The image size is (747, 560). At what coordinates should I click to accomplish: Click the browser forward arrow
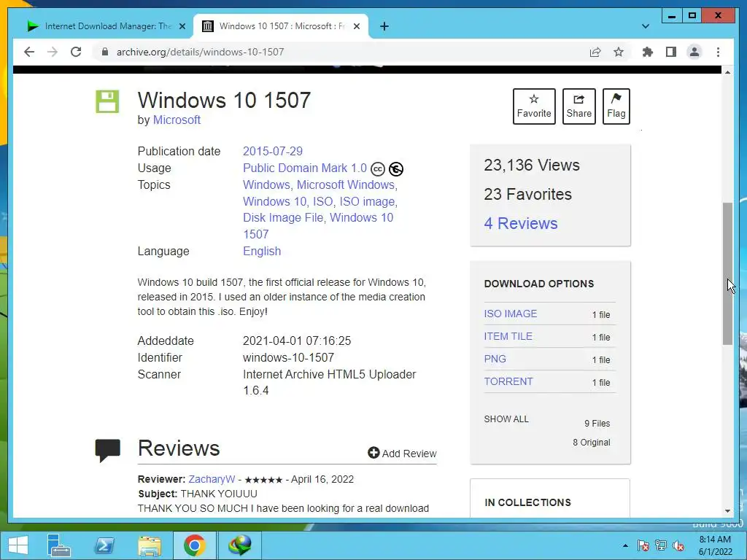pyautogui.click(x=53, y=52)
